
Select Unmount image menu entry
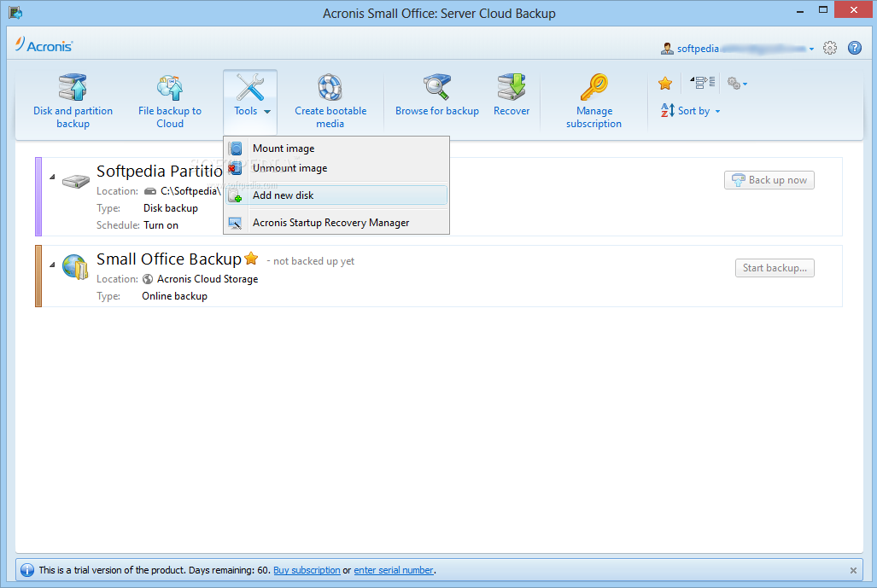[336, 167]
